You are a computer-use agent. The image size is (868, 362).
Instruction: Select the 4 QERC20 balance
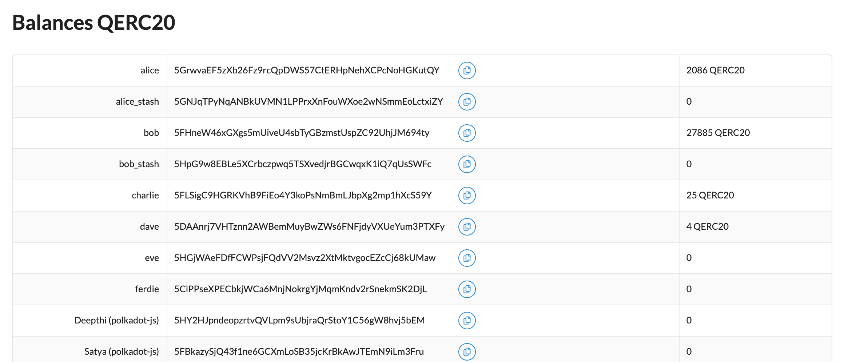[707, 226]
